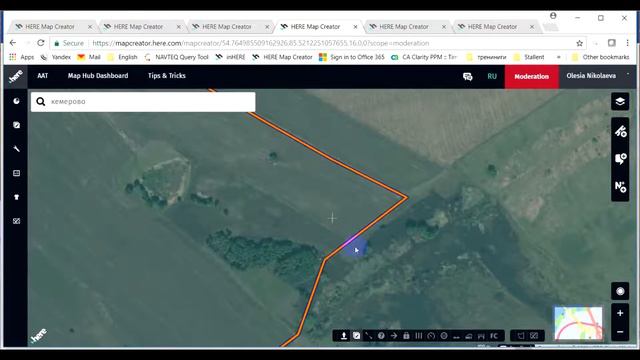Screen dimensions: 640x360
Task: Switch to the last HERE Map Creator tab
Action: tap(496, 27)
